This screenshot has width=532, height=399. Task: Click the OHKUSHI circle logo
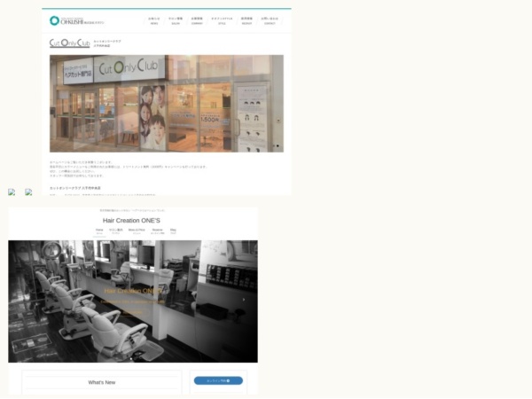(54, 20)
